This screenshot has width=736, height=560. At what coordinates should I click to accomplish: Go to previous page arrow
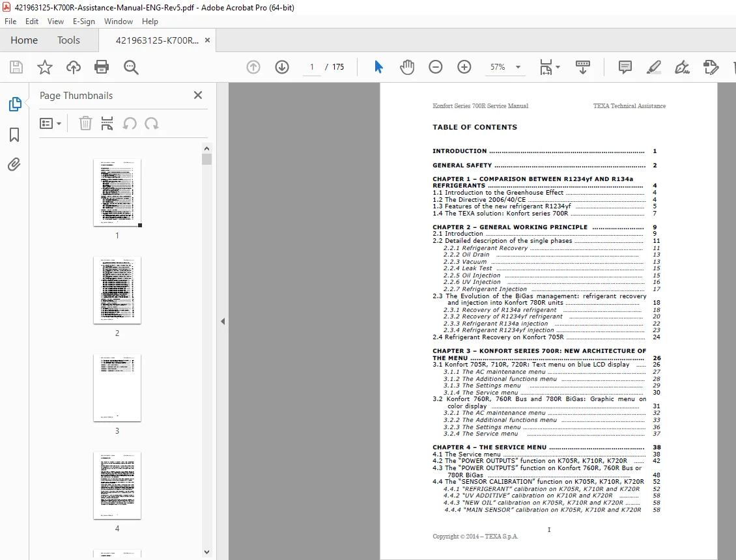[253, 67]
